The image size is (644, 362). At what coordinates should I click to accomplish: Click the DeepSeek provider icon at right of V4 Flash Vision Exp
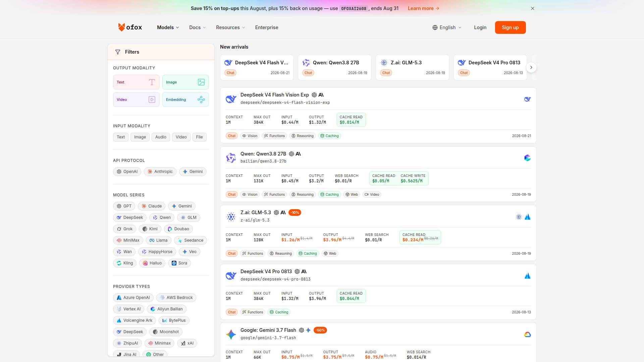pyautogui.click(x=528, y=99)
